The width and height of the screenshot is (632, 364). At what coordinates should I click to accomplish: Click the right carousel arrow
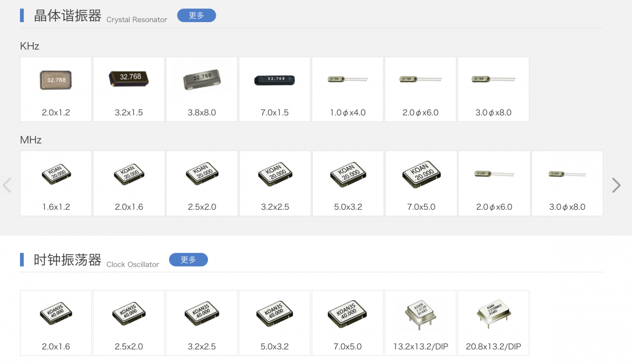(616, 185)
